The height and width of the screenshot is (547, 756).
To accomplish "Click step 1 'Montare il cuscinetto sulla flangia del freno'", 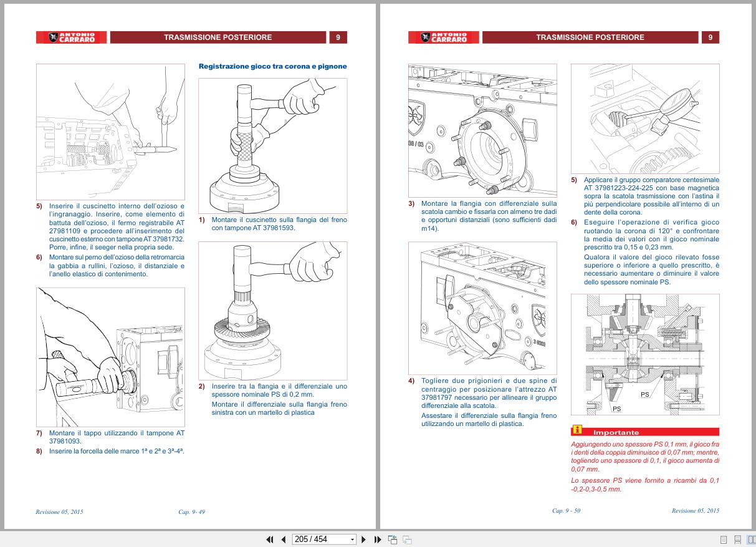I will click(279, 223).
